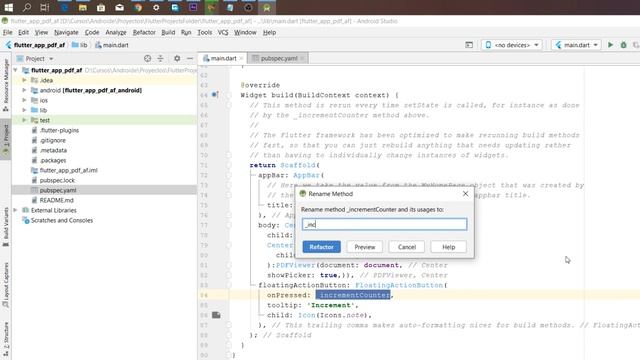Image resolution: width=640 pixels, height=360 pixels.
Task: Hide the Project panel with minus icon
Action: (x=190, y=58)
